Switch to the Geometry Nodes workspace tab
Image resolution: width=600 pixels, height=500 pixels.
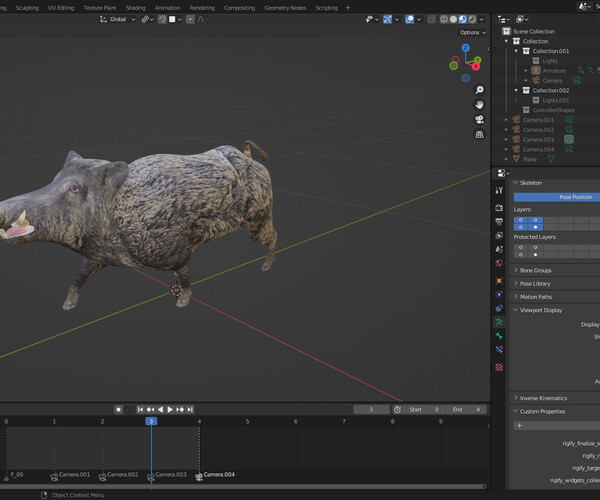(285, 8)
